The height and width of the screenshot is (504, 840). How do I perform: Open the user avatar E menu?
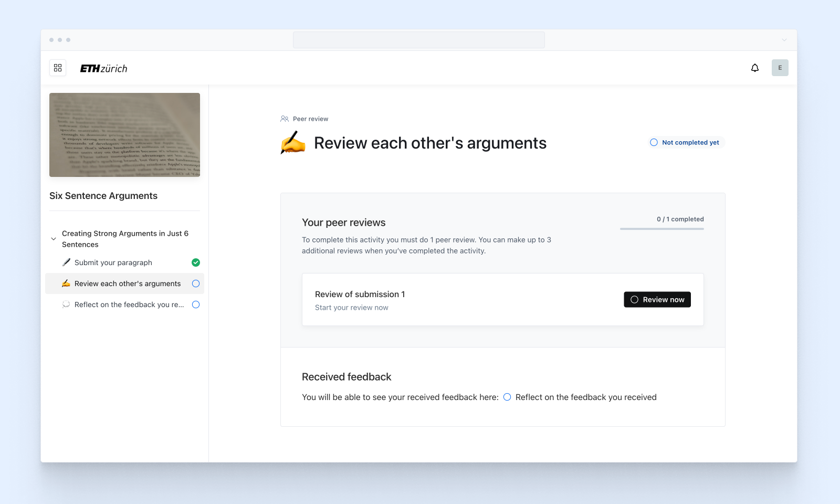click(780, 68)
